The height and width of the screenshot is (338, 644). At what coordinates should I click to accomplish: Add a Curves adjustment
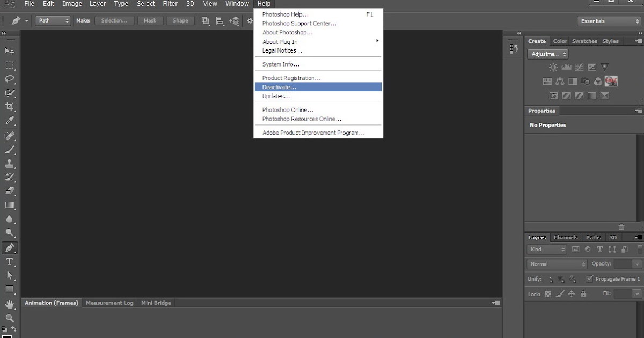tap(579, 67)
